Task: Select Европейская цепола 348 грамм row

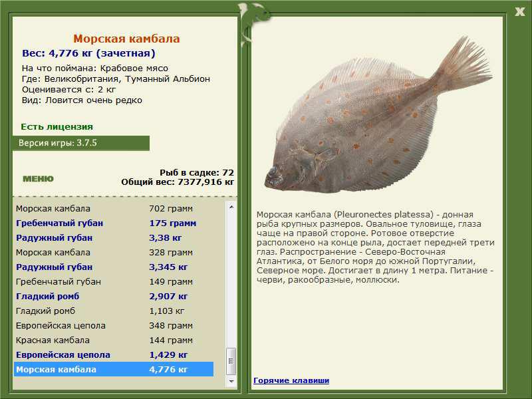Action: 113,326
